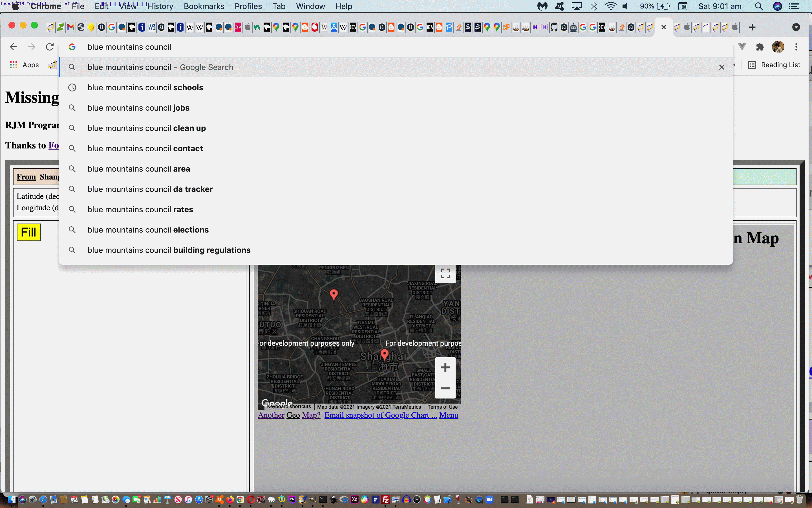The height and width of the screenshot is (508, 812).
Task: Open map 'Keyboard shortcuts' button
Action: (x=289, y=406)
